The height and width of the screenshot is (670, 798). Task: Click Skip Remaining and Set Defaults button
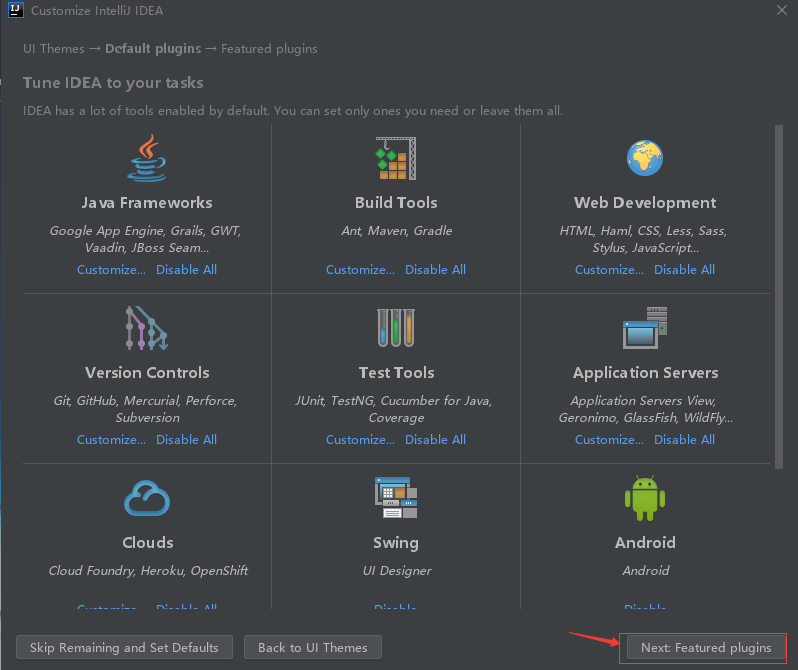pos(124,648)
